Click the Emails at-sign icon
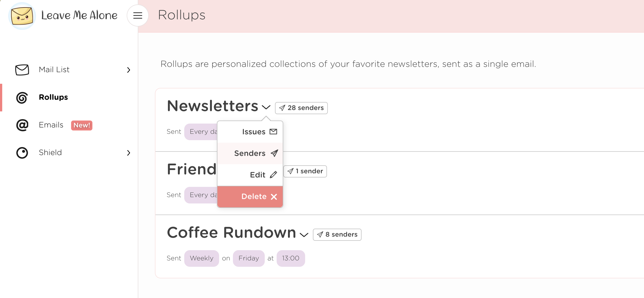Viewport: 644px width, 298px height. 22,125
